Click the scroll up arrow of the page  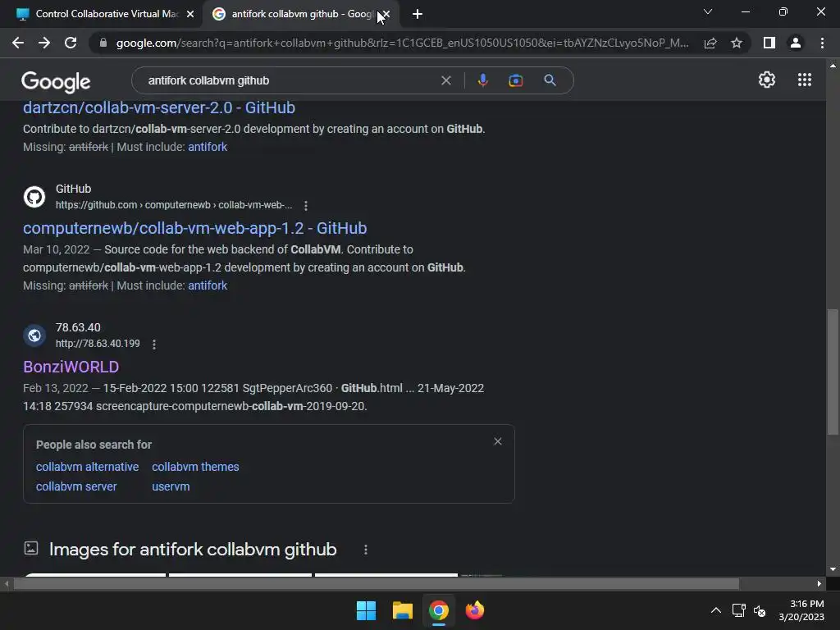click(833, 66)
